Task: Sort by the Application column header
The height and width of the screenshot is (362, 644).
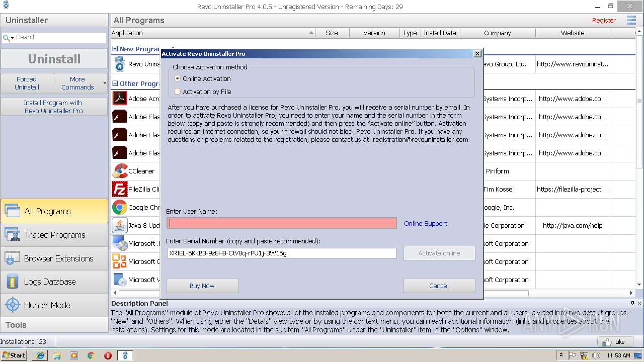Action: [x=212, y=33]
